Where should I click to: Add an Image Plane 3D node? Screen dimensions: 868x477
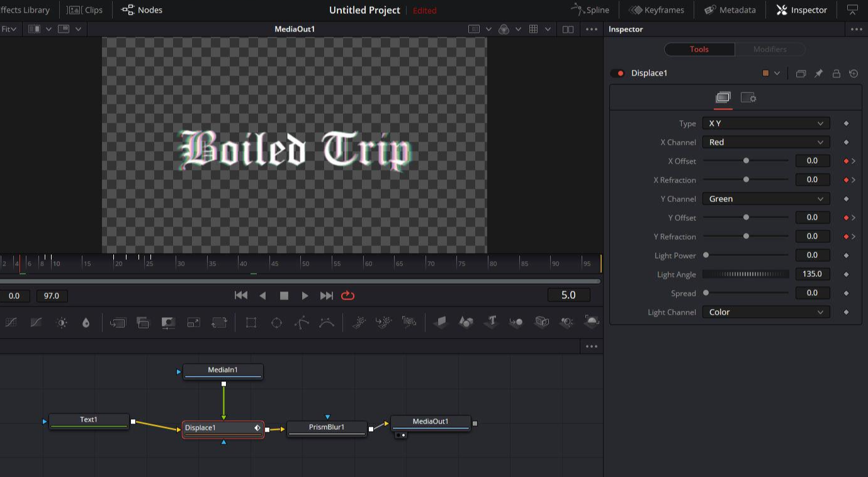[441, 322]
